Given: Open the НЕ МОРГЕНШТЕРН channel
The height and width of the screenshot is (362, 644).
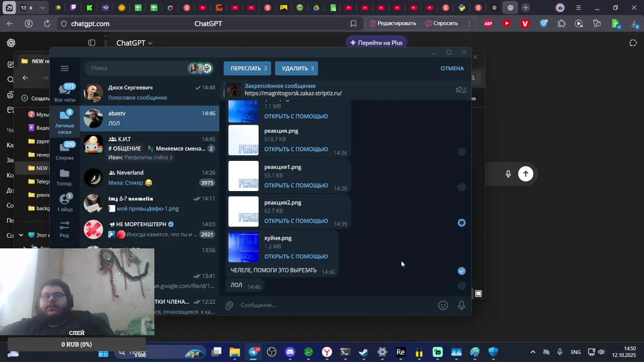Looking at the screenshot, I should click(x=149, y=229).
